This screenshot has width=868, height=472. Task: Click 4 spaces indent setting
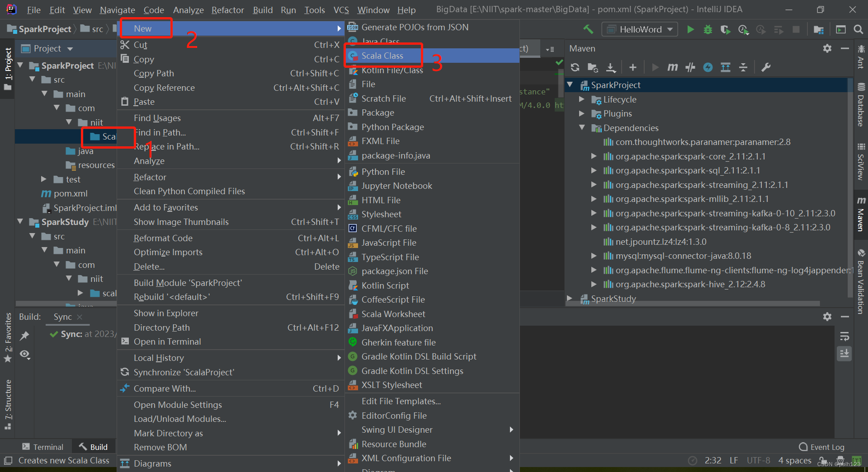(x=795, y=460)
